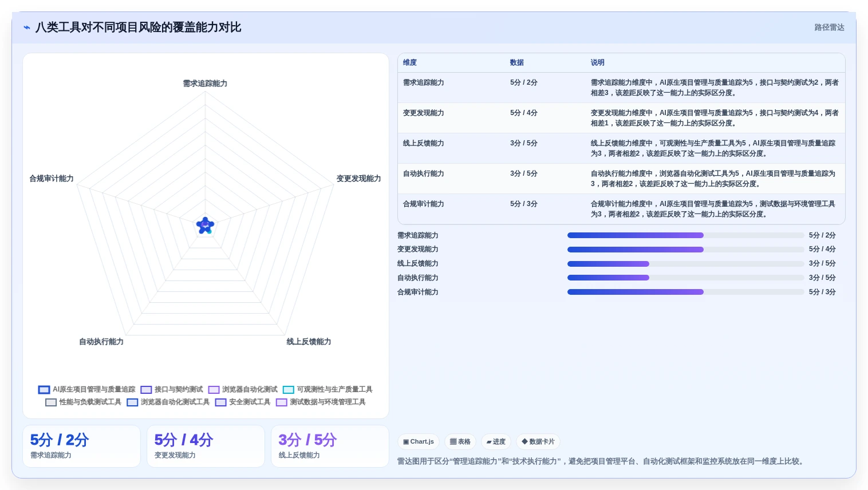Click the 变更发现能力 radar axis label

coord(359,179)
